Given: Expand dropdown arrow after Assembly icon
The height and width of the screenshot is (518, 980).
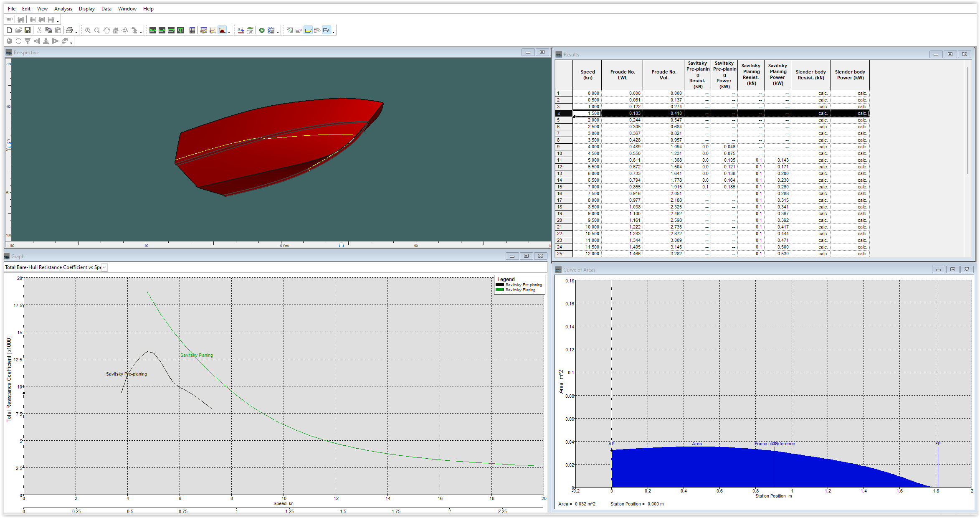Looking at the screenshot, I should coord(141,32).
